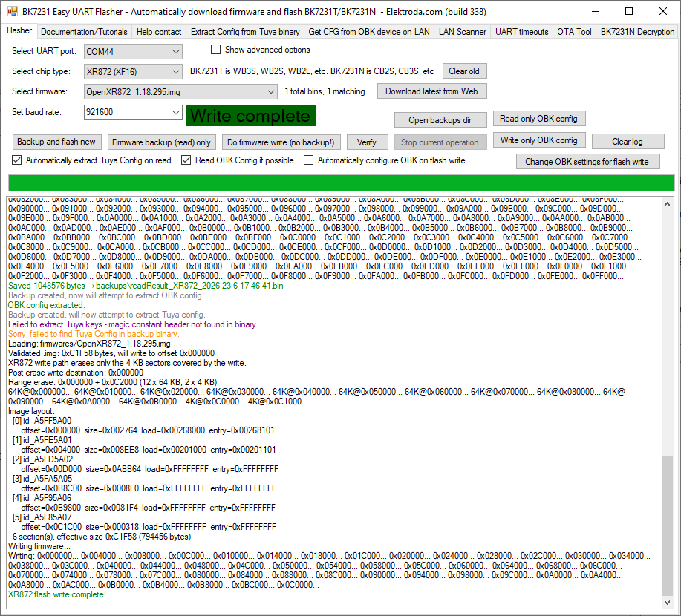681x616 pixels.
Task: Click the 'Image layout:' log line
Action: (x=32, y=411)
